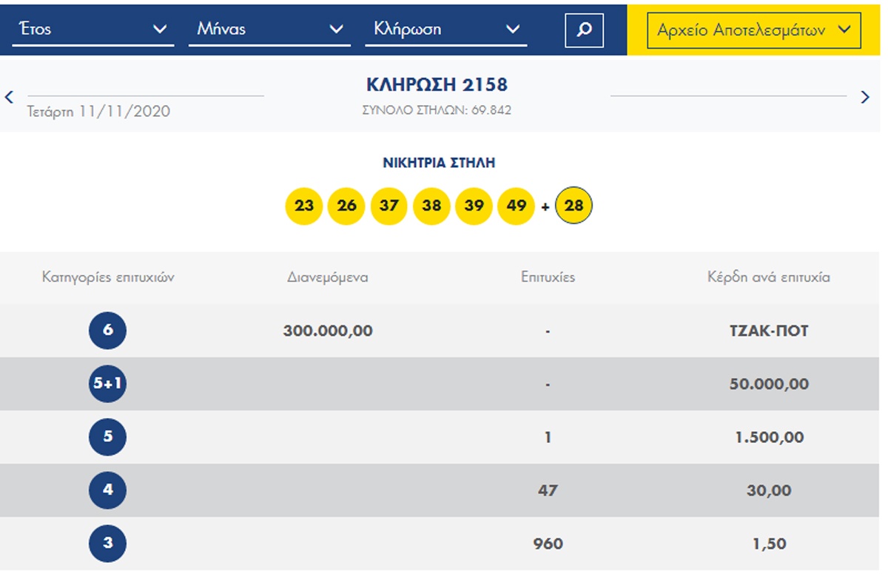Click the ΝΙΚΗΤΡΙΑ ΣΤΗΛΗ label
This screenshot has height=588, width=888.
pyautogui.click(x=439, y=163)
